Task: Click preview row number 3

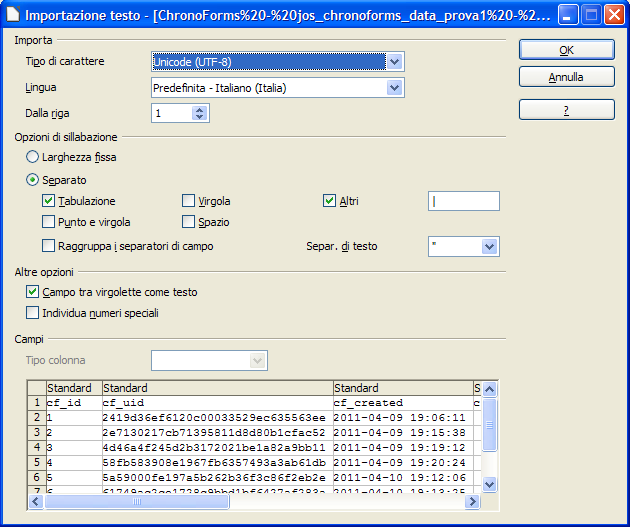Action: (37, 433)
